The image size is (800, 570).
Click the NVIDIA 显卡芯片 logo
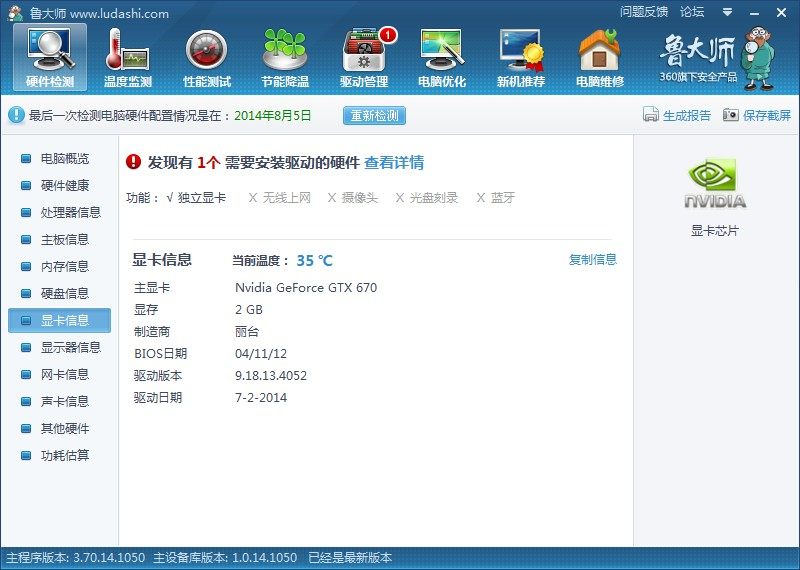(x=716, y=185)
